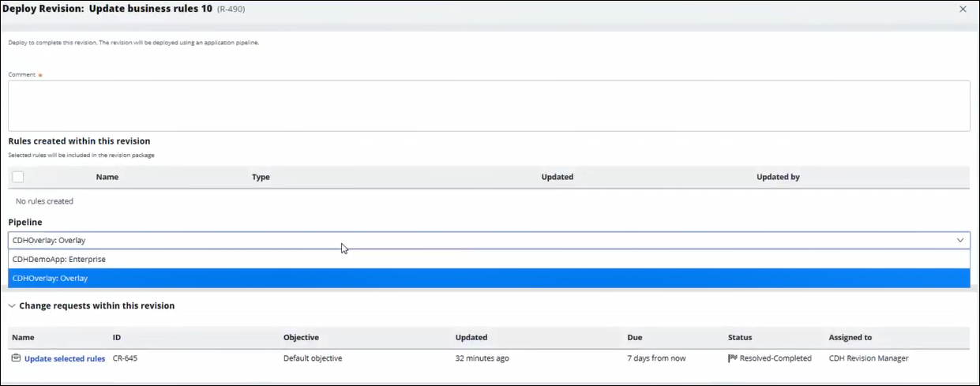Screen dimensions: 980x386
Task: Click the CR-645 change request ID
Action: (125, 358)
